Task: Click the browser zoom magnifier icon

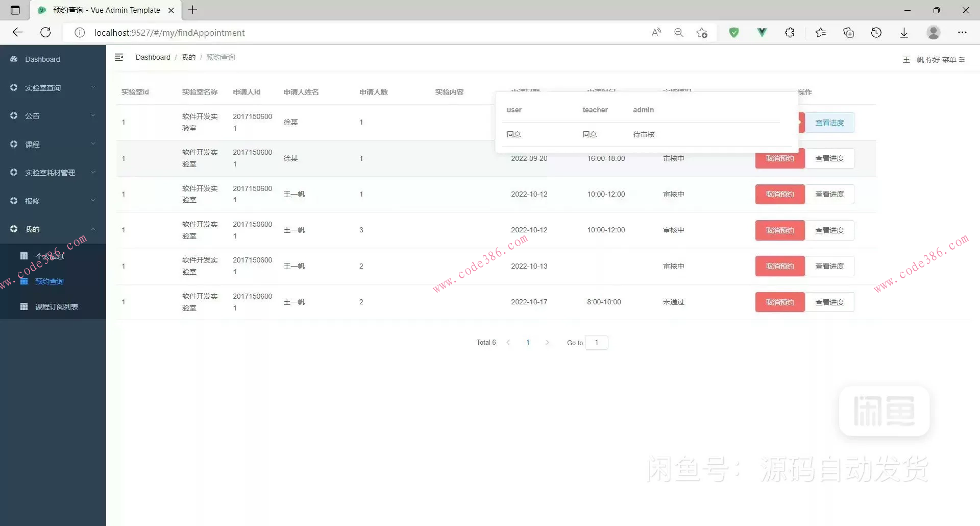Action: [679, 33]
